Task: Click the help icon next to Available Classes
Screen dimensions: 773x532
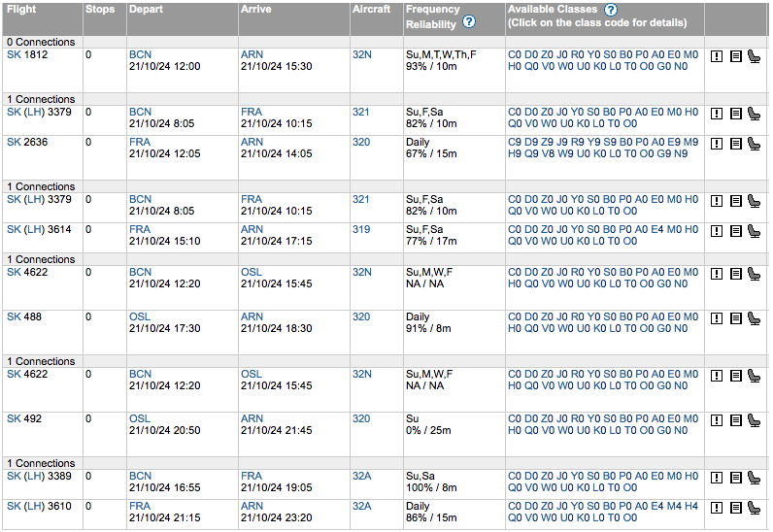Action: pos(611,10)
